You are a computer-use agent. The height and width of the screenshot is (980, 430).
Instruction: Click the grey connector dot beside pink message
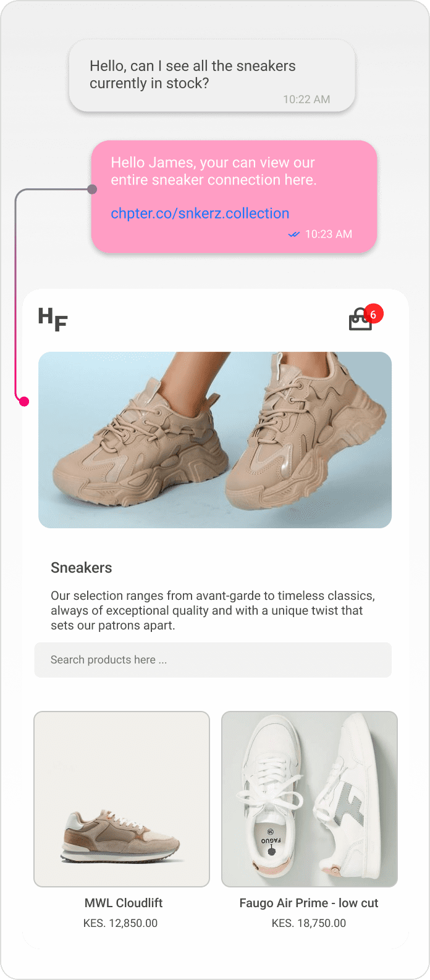(x=92, y=189)
